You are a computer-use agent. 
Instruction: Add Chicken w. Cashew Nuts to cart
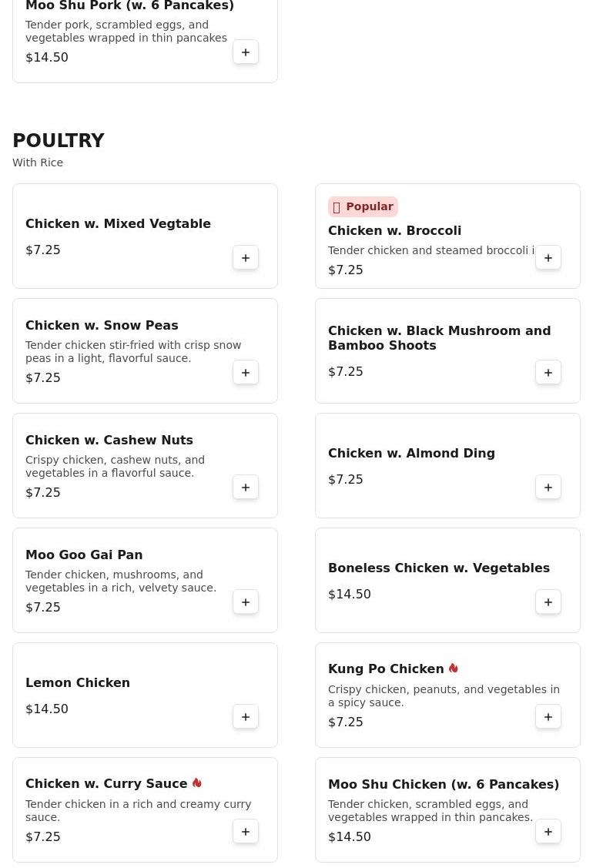246,488
